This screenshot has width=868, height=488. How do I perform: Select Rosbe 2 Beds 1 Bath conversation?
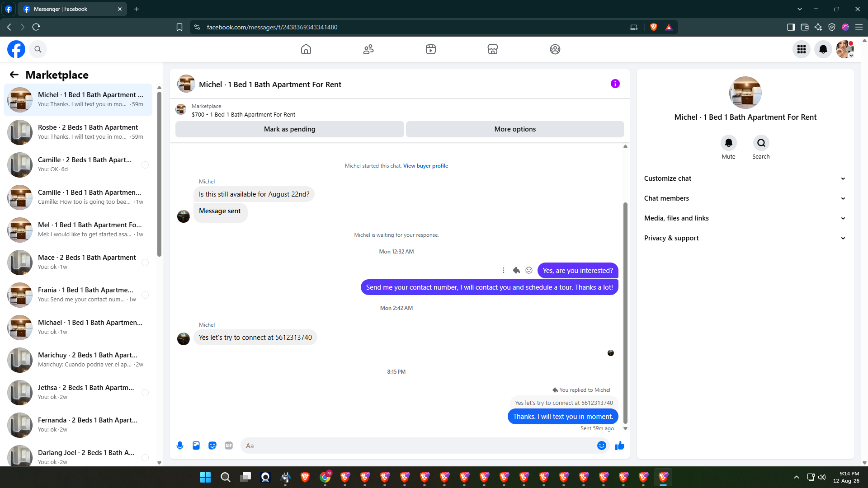tap(78, 132)
